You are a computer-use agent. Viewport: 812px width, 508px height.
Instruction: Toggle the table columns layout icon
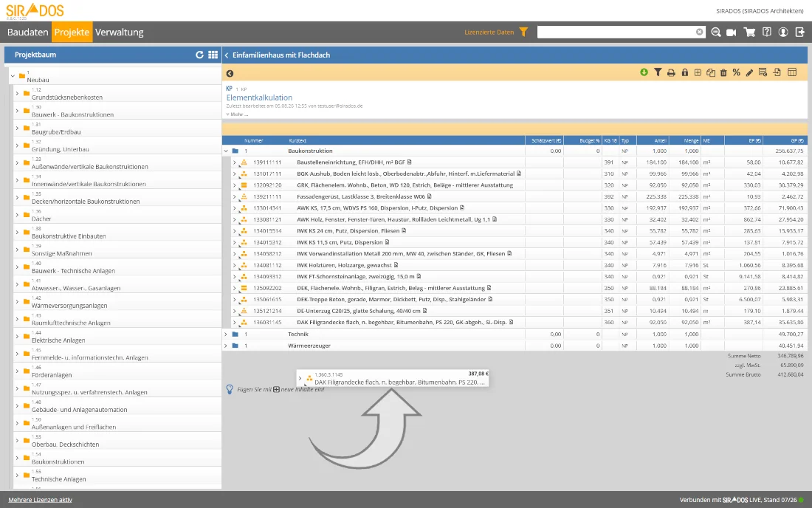(792, 72)
